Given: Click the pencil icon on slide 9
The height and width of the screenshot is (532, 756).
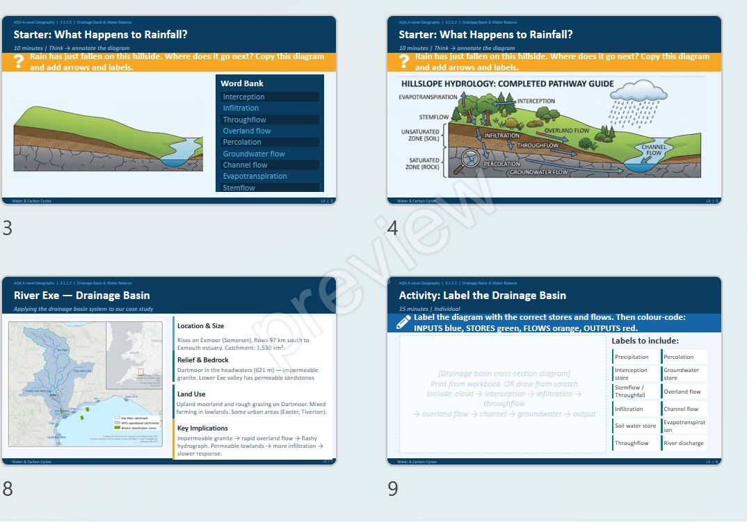Looking at the screenshot, I should (x=403, y=323).
